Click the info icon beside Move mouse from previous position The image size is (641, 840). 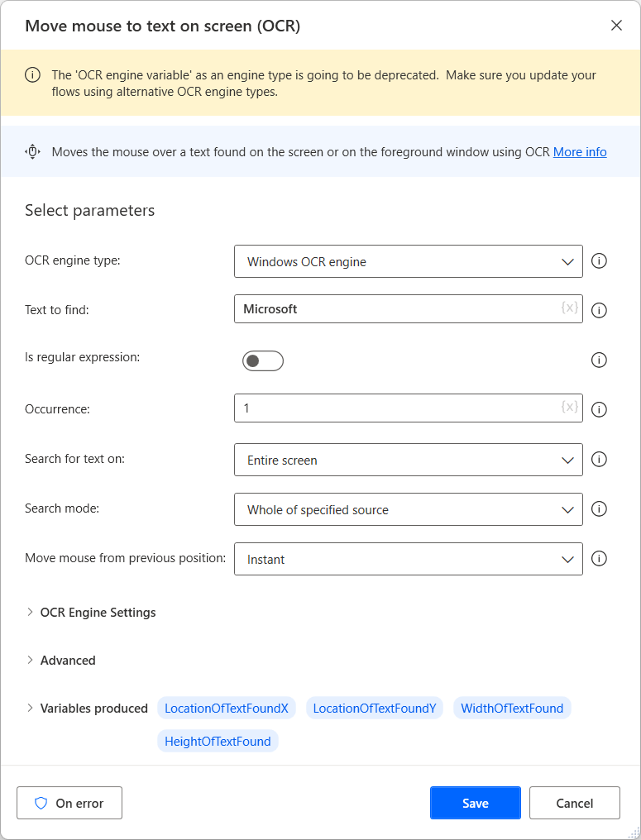tap(599, 558)
